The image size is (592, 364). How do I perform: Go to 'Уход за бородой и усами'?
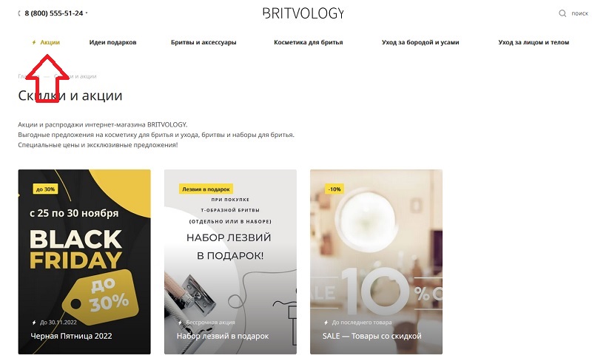(x=420, y=42)
